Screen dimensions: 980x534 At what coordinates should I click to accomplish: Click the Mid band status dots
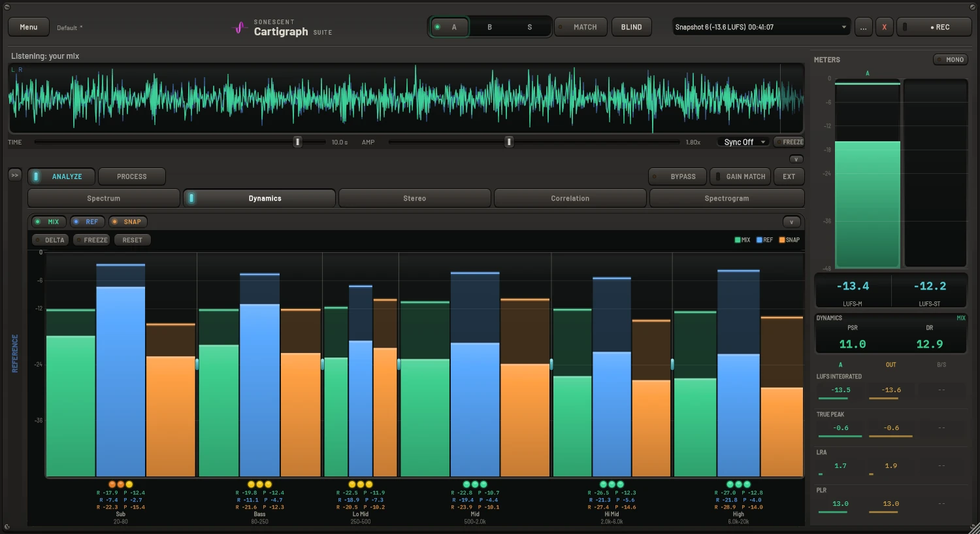(x=475, y=484)
